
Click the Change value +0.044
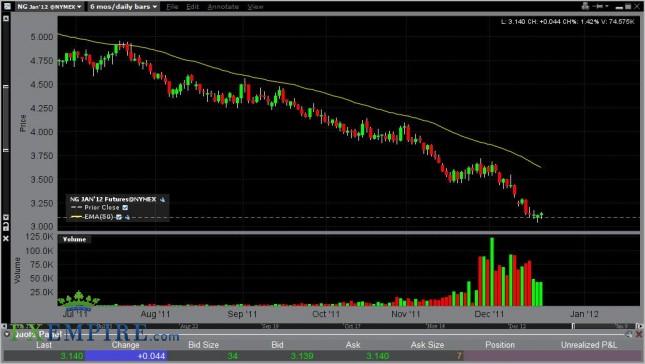pos(151,356)
